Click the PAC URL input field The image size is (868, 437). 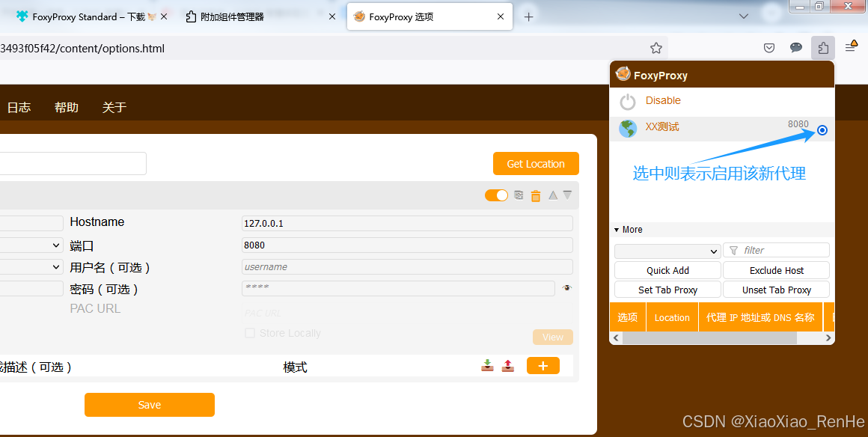tap(407, 313)
